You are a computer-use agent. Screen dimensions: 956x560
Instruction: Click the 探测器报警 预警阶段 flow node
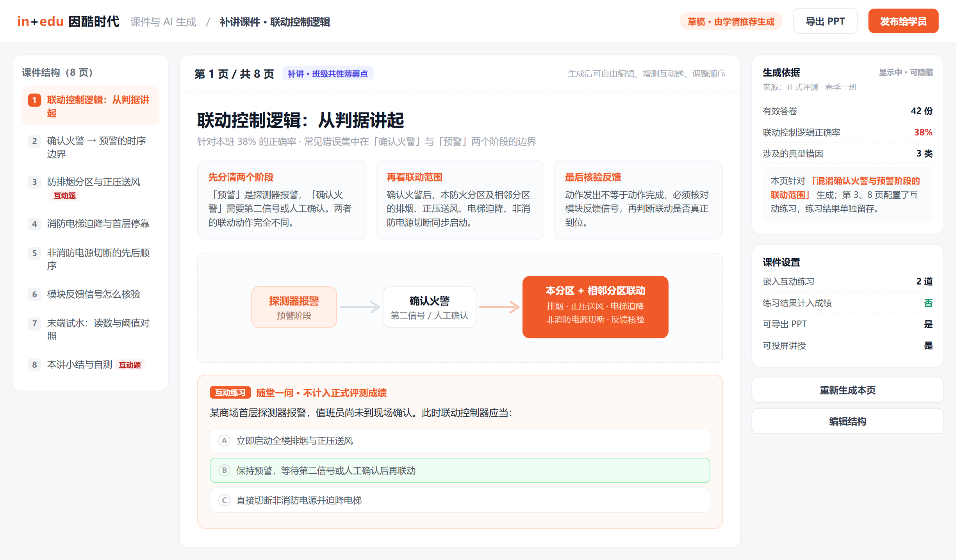pos(294,307)
